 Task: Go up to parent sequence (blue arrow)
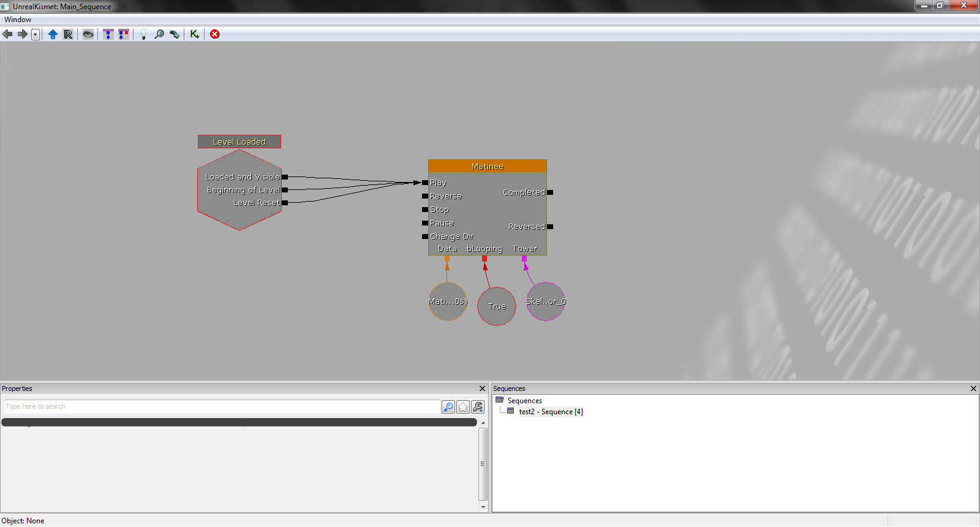53,34
